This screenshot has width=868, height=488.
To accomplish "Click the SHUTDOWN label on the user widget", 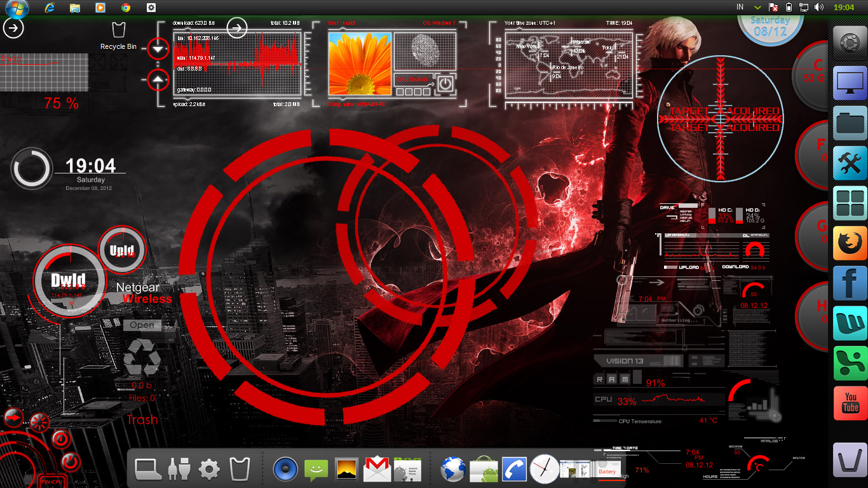I will pyautogui.click(x=412, y=79).
